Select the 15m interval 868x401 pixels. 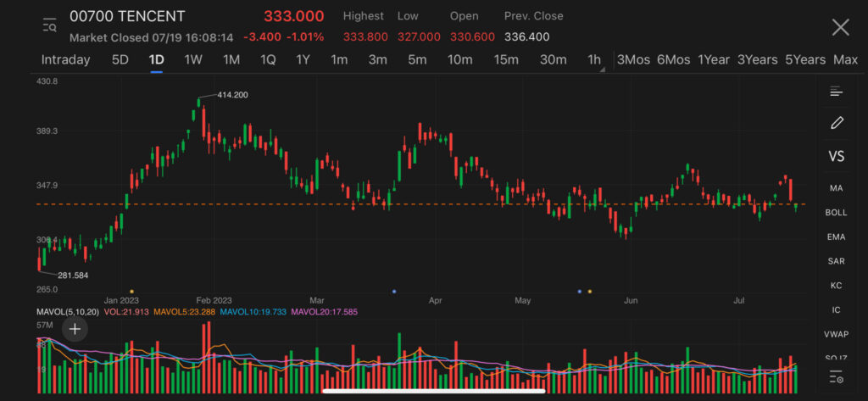pos(506,60)
